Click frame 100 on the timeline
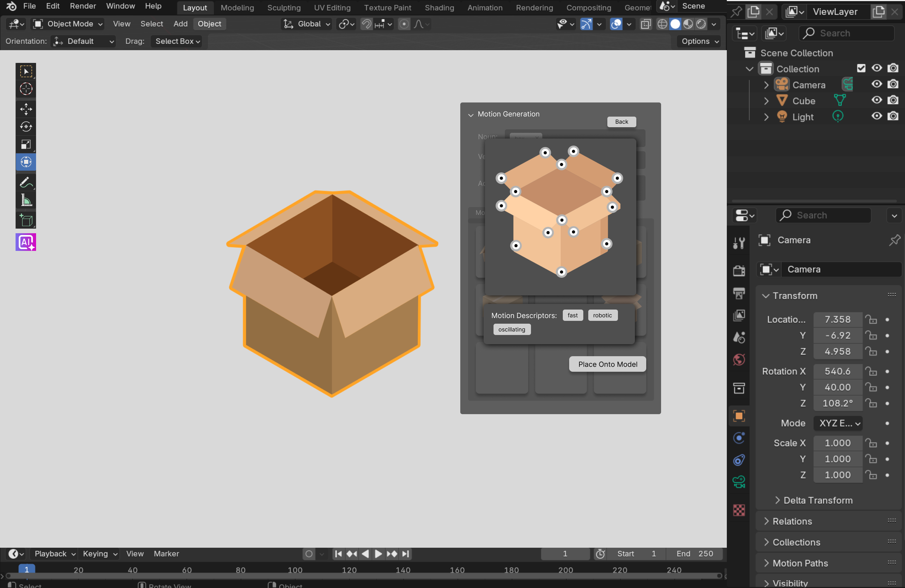 [x=295, y=570]
